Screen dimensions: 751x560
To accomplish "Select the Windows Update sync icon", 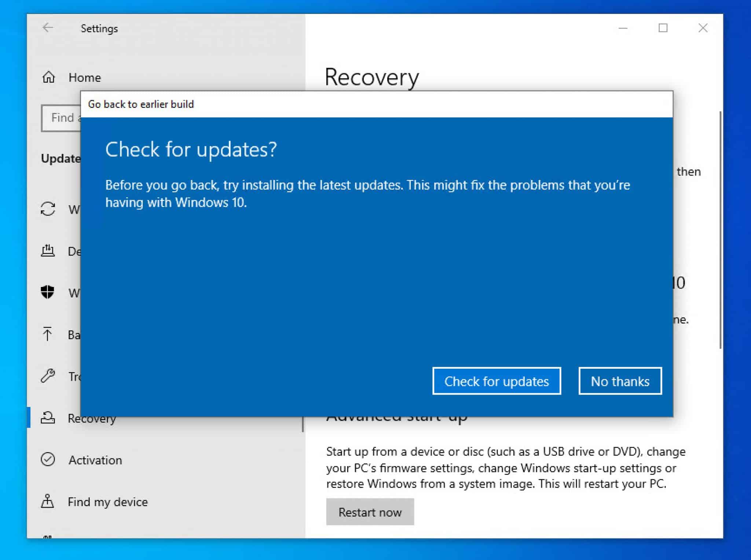I will point(48,209).
